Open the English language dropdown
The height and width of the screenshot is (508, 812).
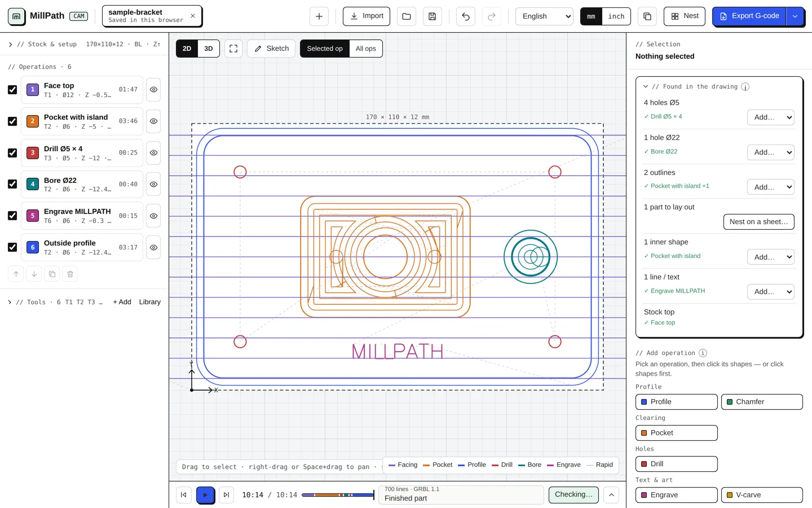tap(544, 16)
